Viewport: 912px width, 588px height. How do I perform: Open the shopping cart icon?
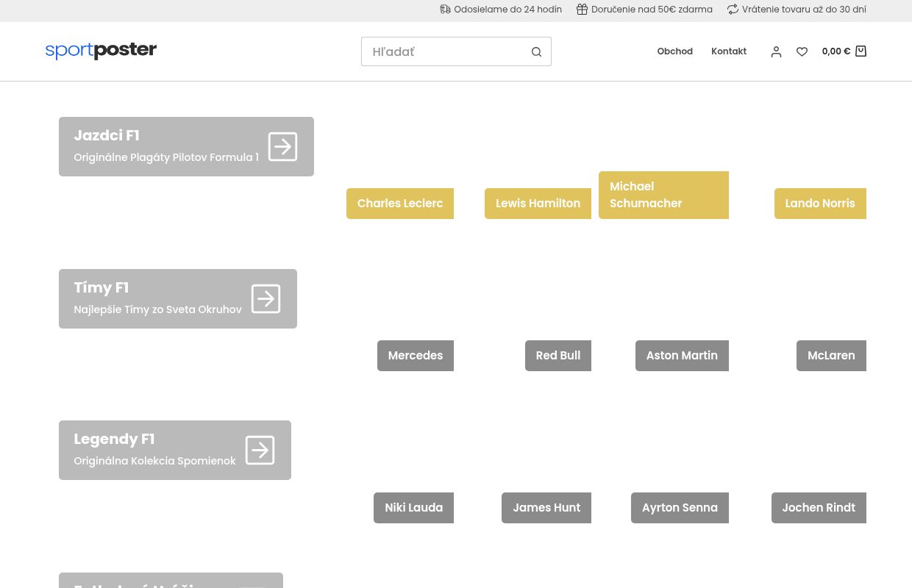click(x=861, y=51)
